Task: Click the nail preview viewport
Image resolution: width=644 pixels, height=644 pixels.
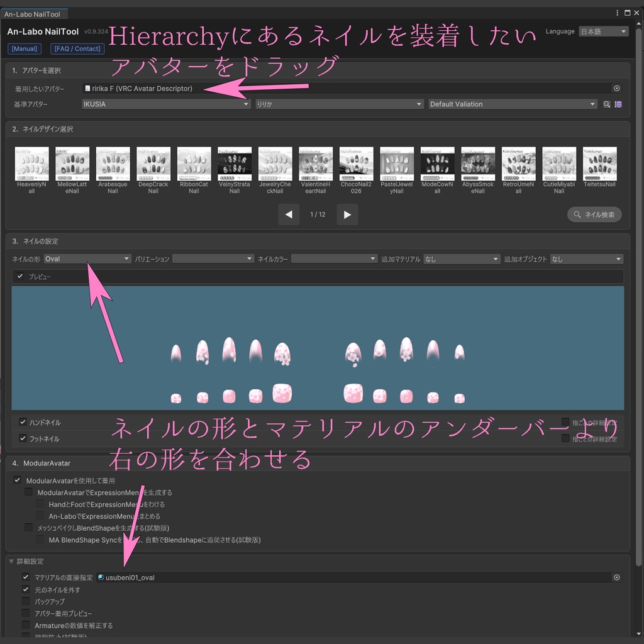Action: point(318,348)
